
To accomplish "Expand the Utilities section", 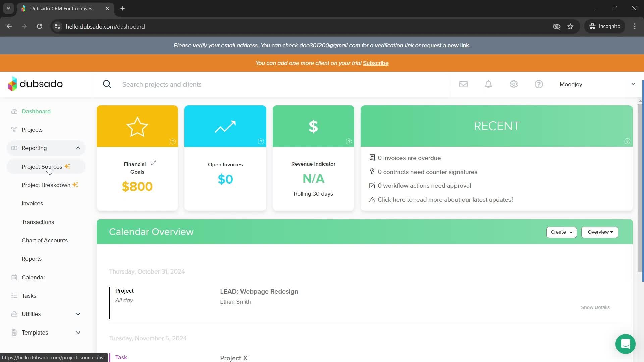I will tap(78, 314).
